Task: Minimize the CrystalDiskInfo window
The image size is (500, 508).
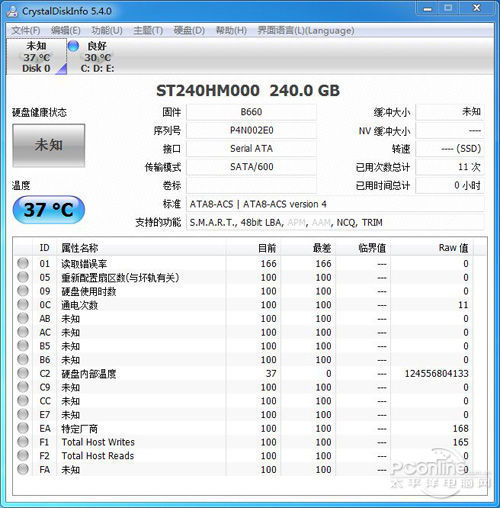Action: point(428,8)
